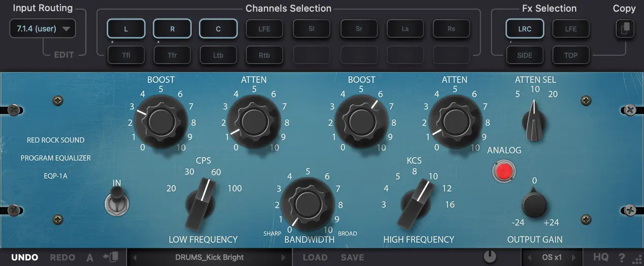This screenshot has height=266, width=644.
Task: Click the EQP-1A model label
Action: click(56, 176)
